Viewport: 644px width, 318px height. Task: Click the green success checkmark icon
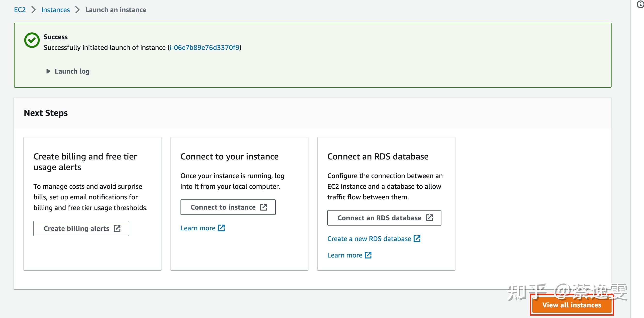tap(31, 40)
